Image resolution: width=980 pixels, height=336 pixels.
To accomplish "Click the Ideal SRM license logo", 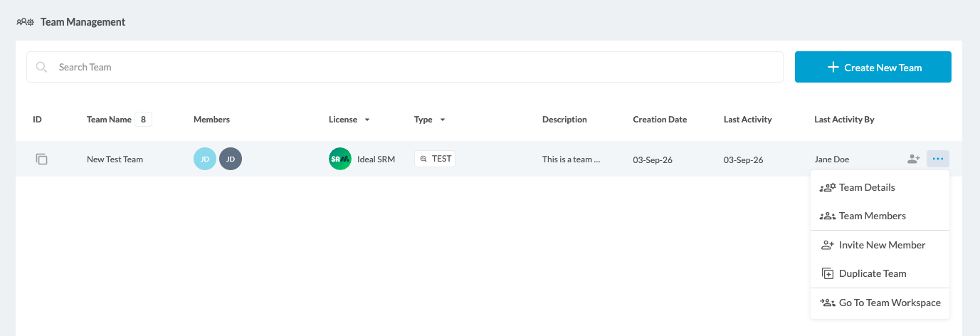I will pos(340,159).
